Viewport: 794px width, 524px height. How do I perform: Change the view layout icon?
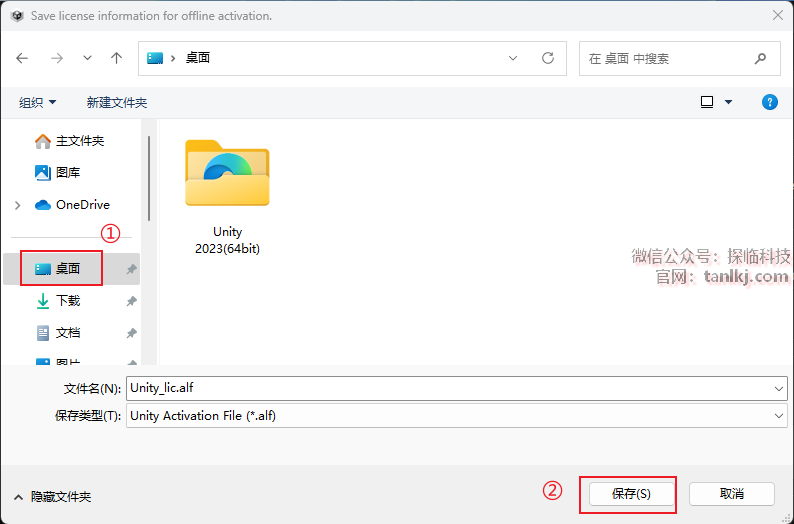(x=707, y=102)
